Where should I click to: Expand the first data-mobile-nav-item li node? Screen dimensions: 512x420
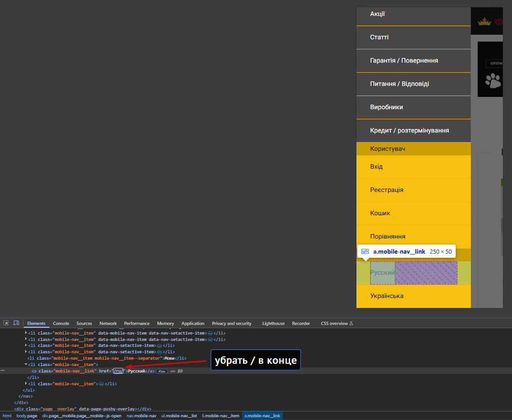click(26, 333)
